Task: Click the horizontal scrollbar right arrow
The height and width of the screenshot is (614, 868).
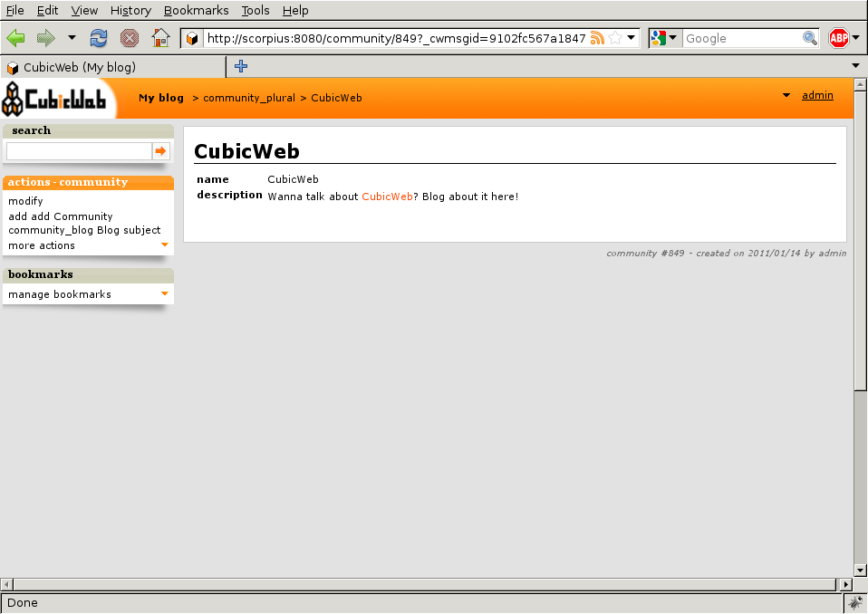Action: pyautogui.click(x=845, y=584)
